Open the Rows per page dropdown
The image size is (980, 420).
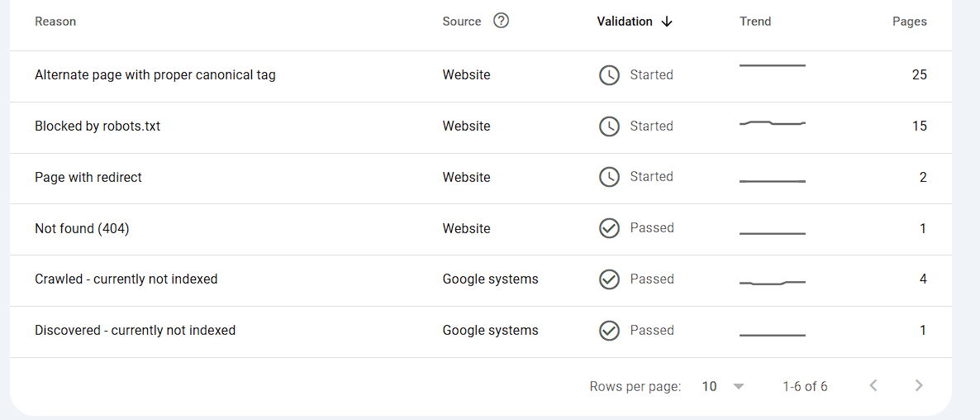click(x=723, y=386)
